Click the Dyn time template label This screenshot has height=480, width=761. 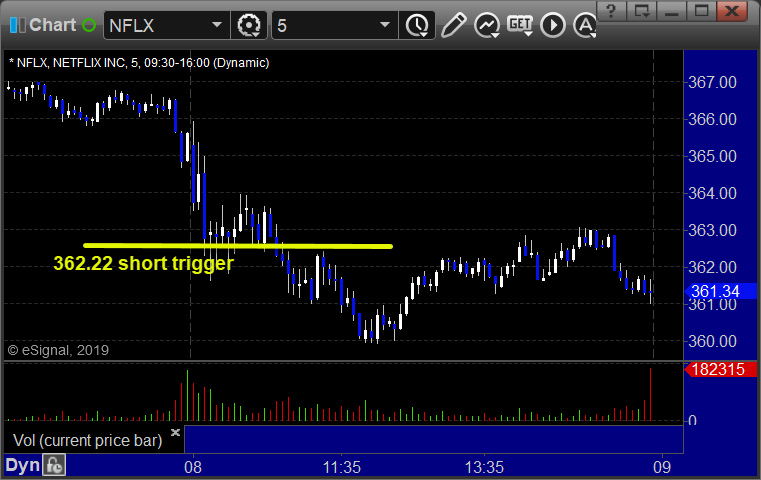[22, 465]
